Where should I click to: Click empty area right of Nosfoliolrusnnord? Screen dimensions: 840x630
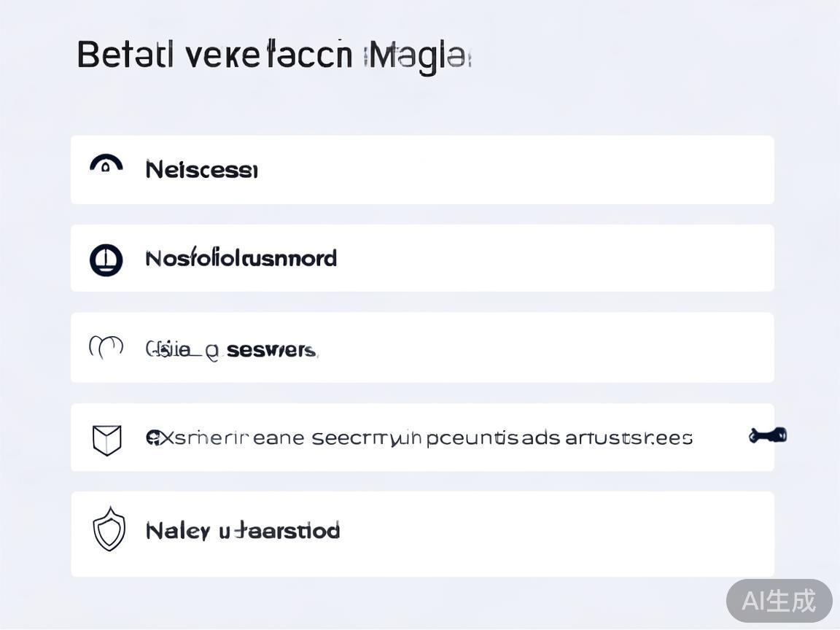pyautogui.click(x=547, y=259)
